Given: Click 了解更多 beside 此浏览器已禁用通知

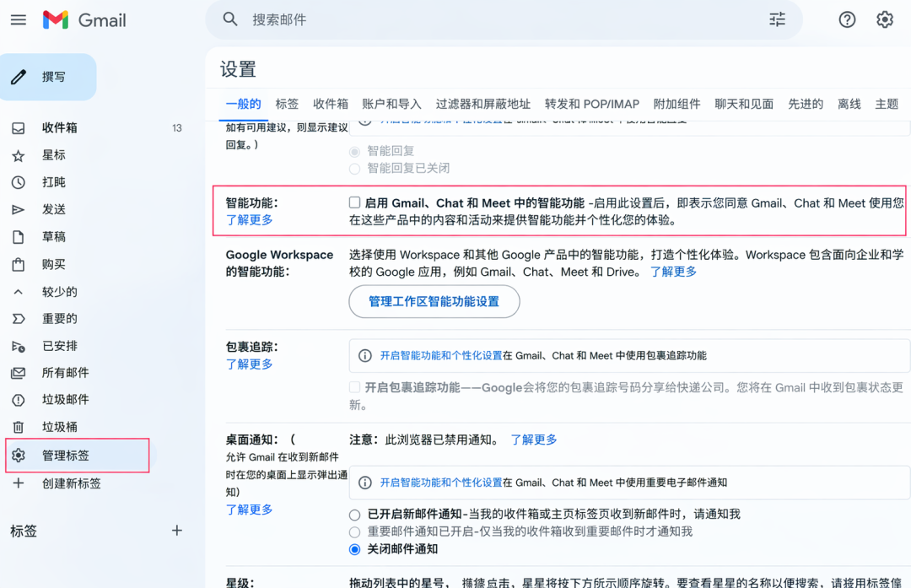Looking at the screenshot, I should point(534,440).
